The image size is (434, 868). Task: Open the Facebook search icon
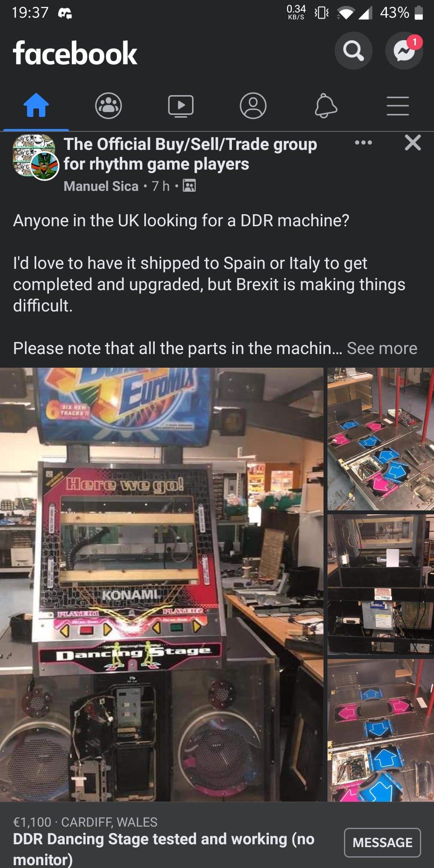pyautogui.click(x=353, y=51)
